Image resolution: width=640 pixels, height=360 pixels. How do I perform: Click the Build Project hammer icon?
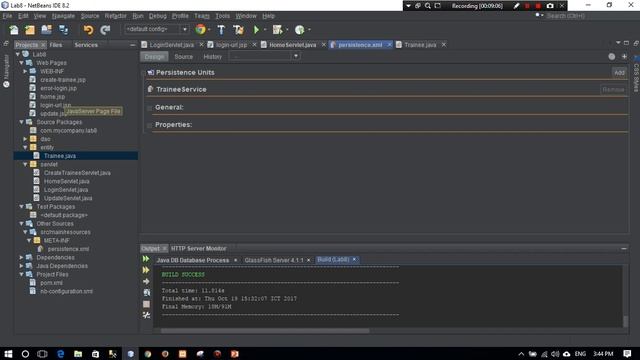pos(221,29)
